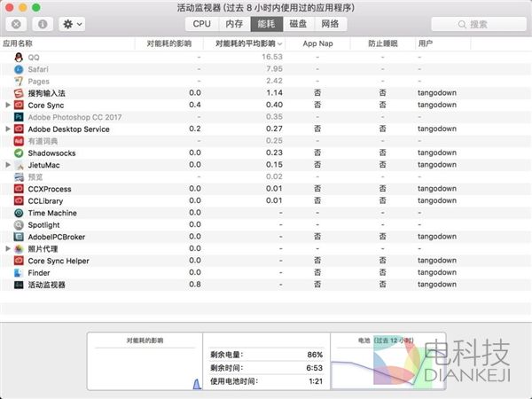Click the Time Machine clock icon

pyautogui.click(x=19, y=213)
